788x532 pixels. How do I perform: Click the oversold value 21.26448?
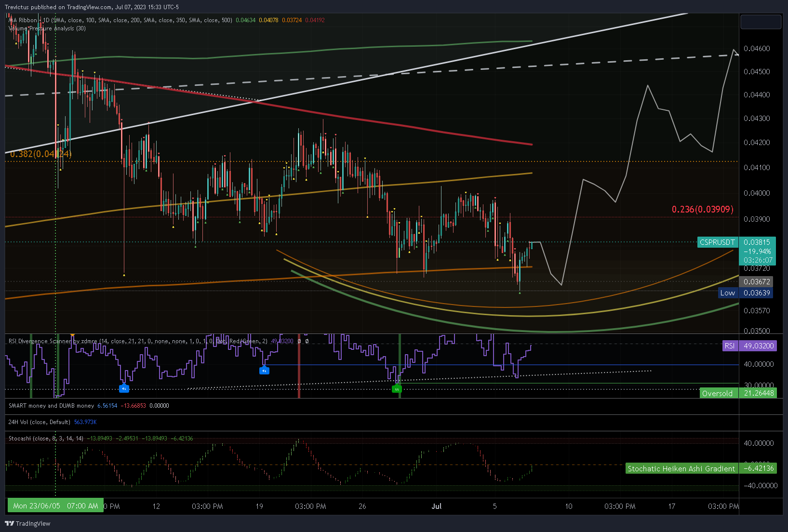759,393
